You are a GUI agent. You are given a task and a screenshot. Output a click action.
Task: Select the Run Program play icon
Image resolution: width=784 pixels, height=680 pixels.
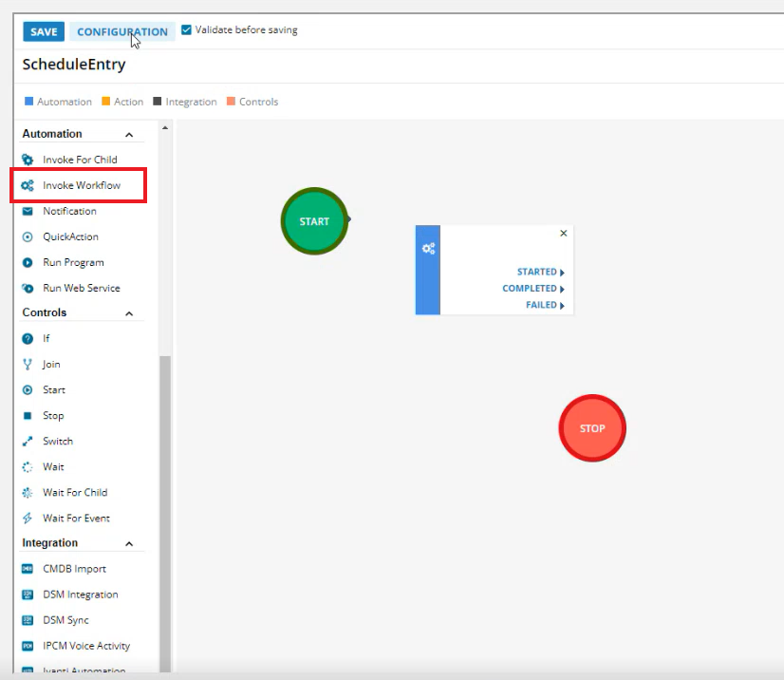pyautogui.click(x=28, y=262)
